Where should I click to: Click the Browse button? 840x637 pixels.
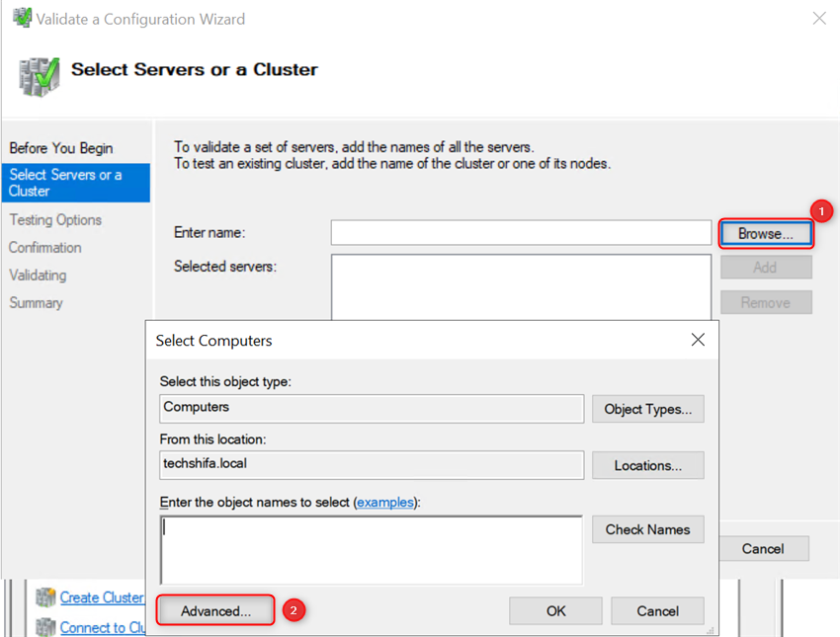(x=766, y=232)
